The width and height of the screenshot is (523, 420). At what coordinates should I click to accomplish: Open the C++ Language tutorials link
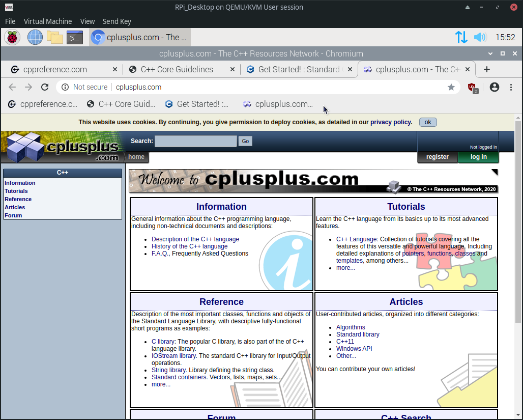[x=356, y=239]
